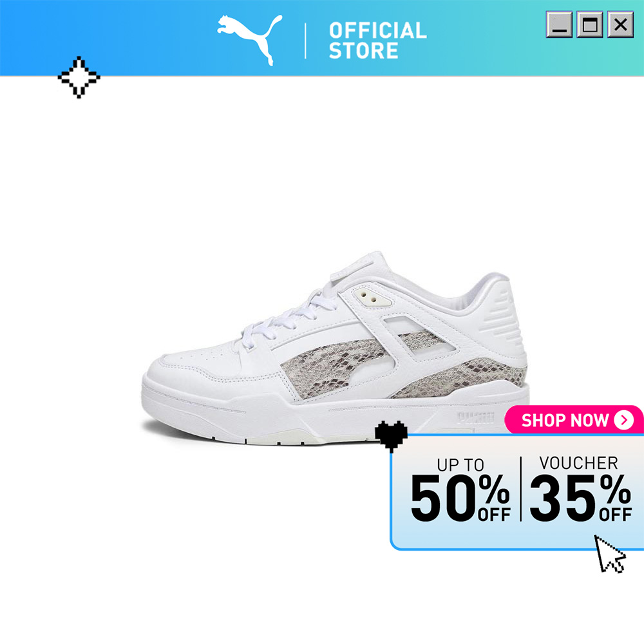Select the Up To 50% Off offer

(x=460, y=489)
